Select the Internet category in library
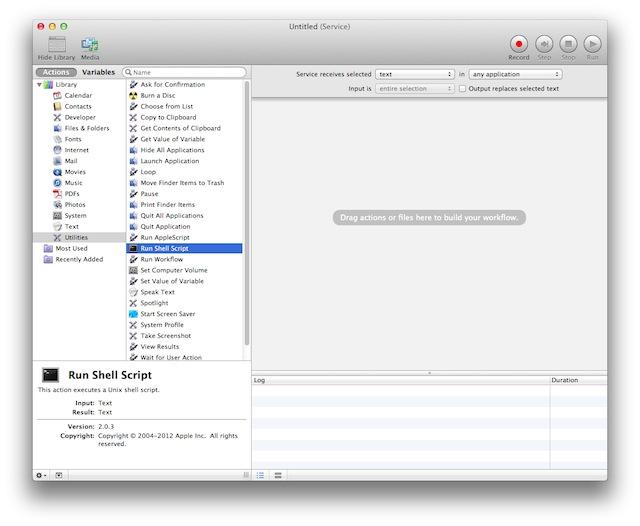Viewport: 640px width, 526px height. coord(77,150)
